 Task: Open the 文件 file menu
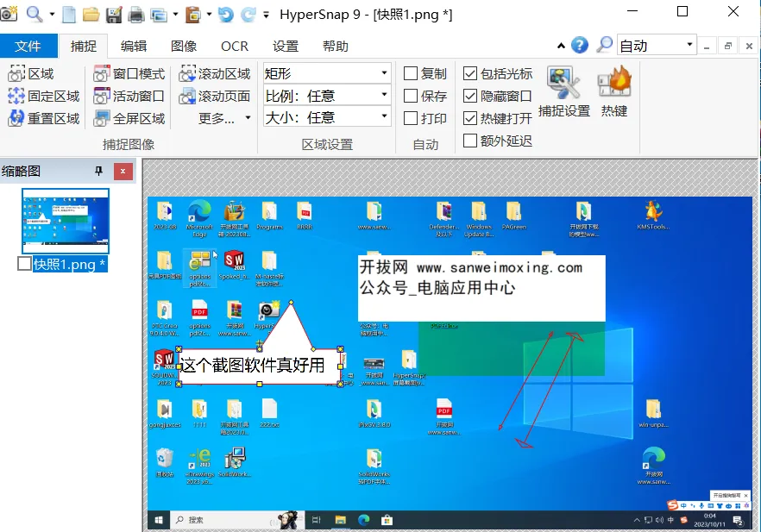pos(28,46)
